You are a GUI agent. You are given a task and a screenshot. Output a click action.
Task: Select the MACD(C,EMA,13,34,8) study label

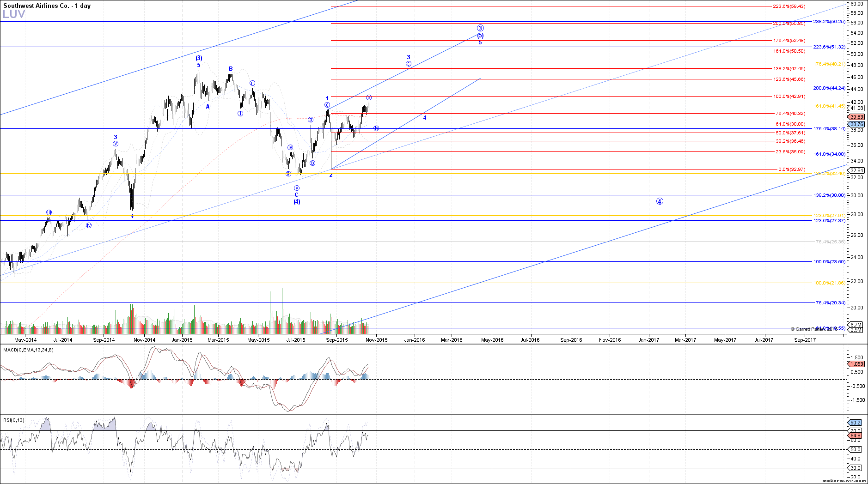(28, 350)
